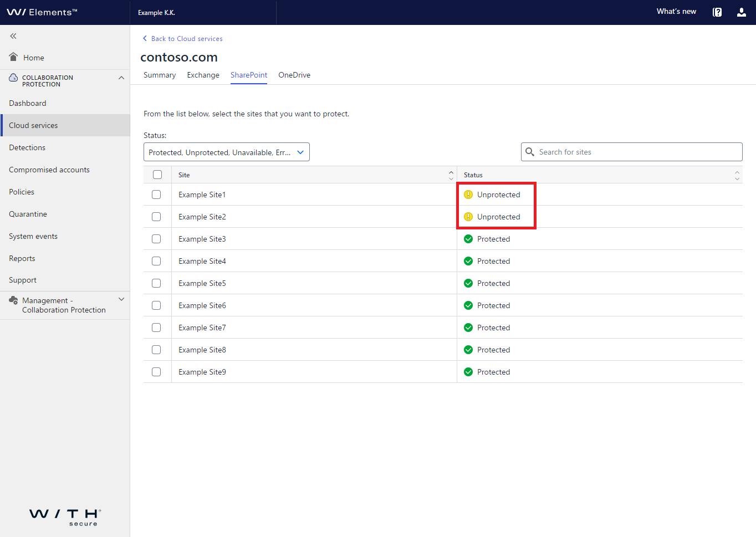Screen dimensions: 756x537
Task: Open the Status filter dropdown
Action: point(227,152)
